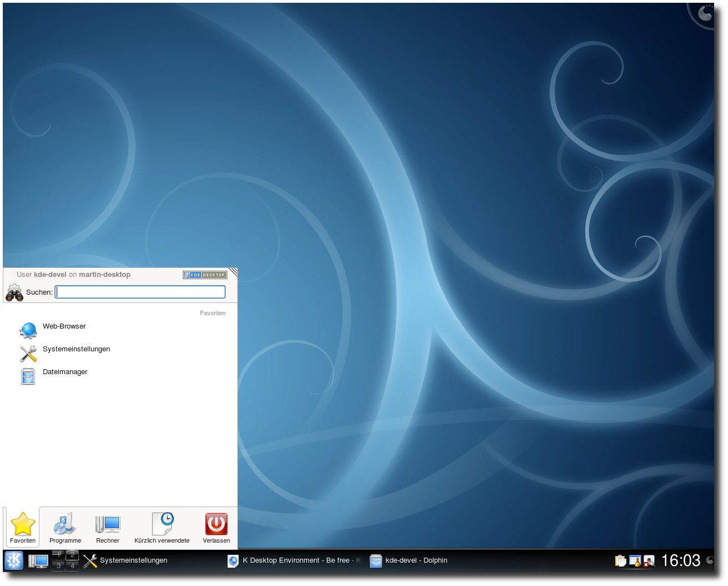Click the computer device icon in panel
The height and width of the screenshot is (586, 728).
38,561
